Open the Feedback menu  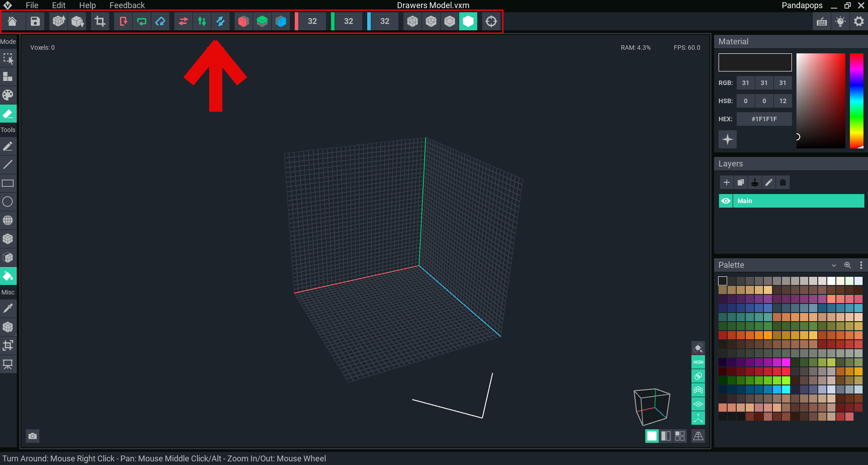coord(127,5)
